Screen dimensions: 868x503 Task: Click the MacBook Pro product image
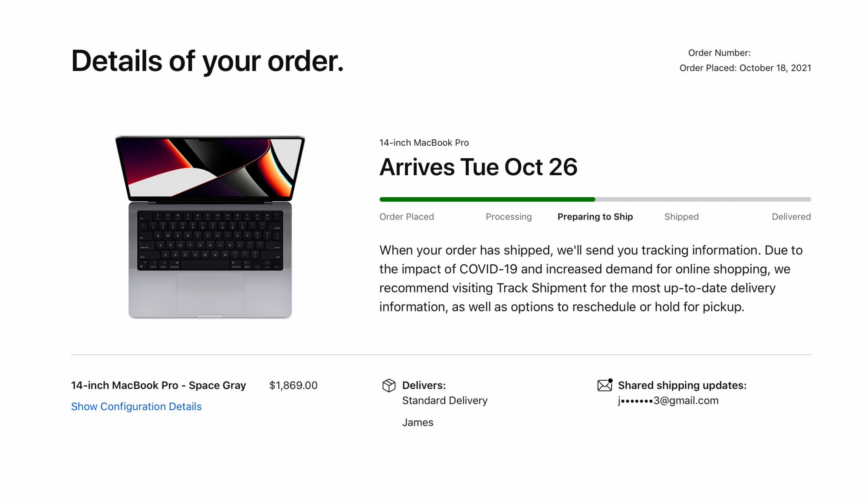[210, 227]
